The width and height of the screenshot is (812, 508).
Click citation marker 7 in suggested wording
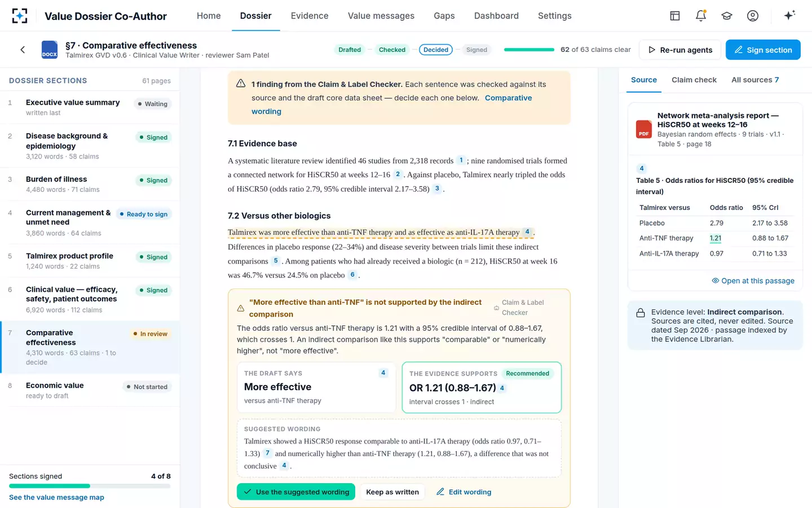[267, 453]
